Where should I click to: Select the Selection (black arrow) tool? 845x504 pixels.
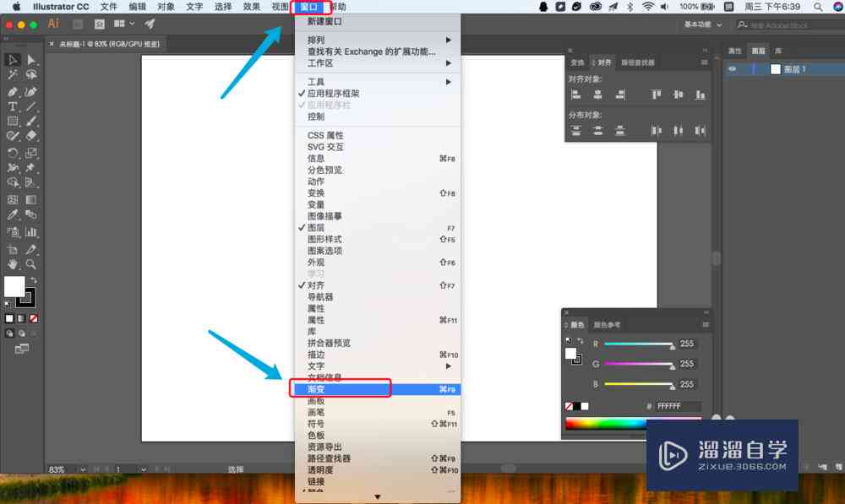point(13,60)
